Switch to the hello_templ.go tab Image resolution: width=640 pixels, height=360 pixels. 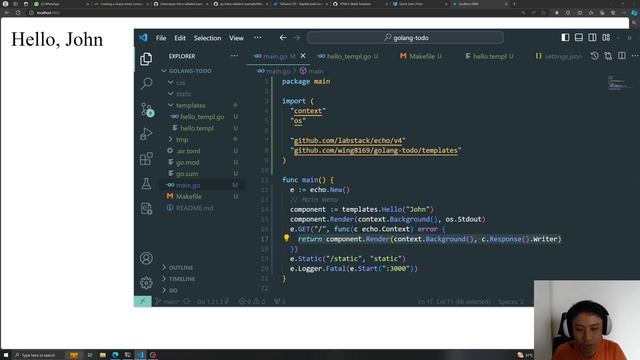tap(348, 56)
